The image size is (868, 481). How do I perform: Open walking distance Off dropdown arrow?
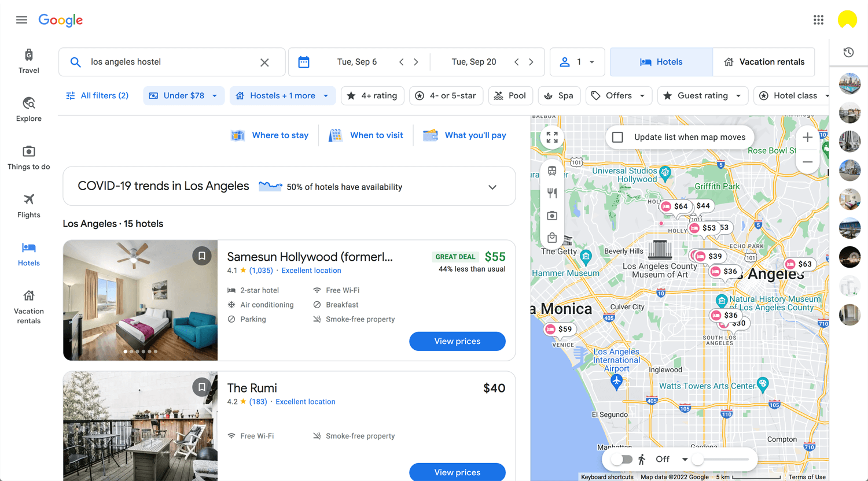(x=685, y=460)
